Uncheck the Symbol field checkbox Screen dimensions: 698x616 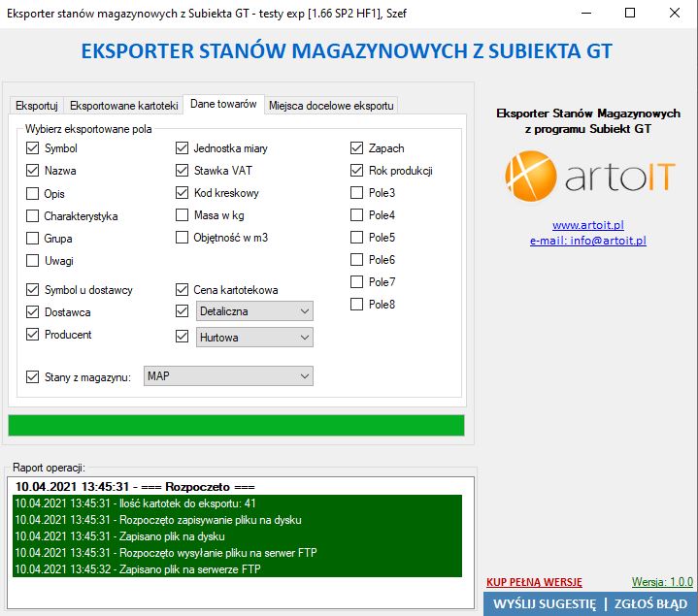tap(34, 148)
